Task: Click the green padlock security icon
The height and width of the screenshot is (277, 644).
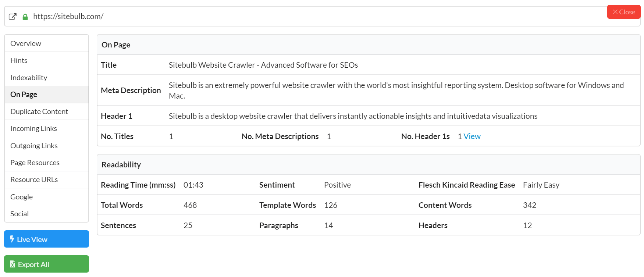Action: click(x=25, y=17)
